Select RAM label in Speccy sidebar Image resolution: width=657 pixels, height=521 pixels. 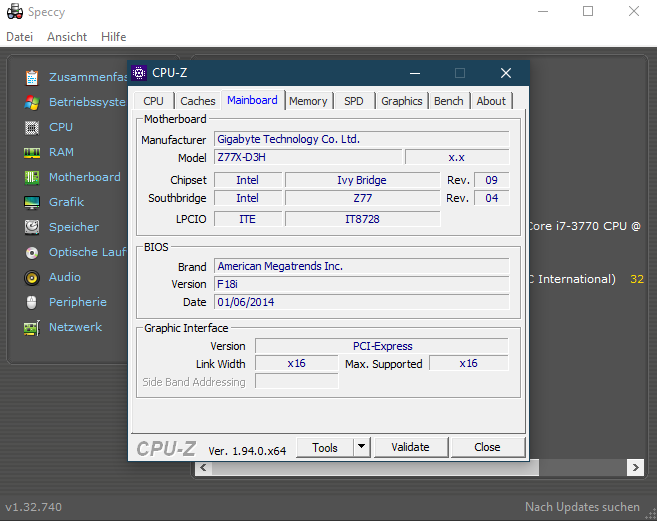pos(61,152)
